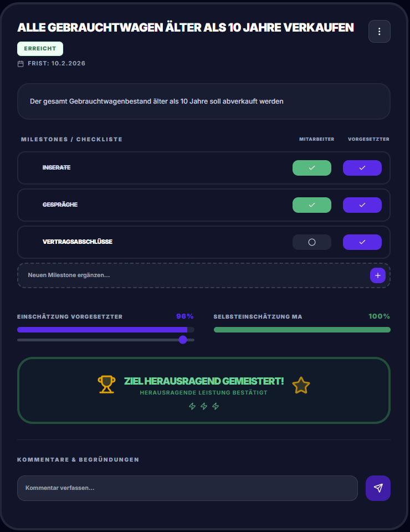Click the gold trophy icon
Image resolution: width=410 pixels, height=532 pixels.
(106, 384)
